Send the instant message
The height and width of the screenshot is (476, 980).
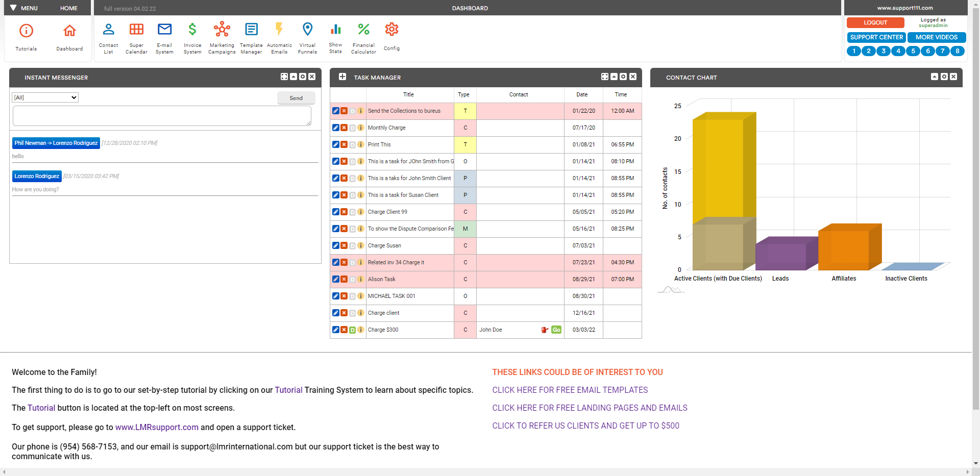[x=296, y=98]
